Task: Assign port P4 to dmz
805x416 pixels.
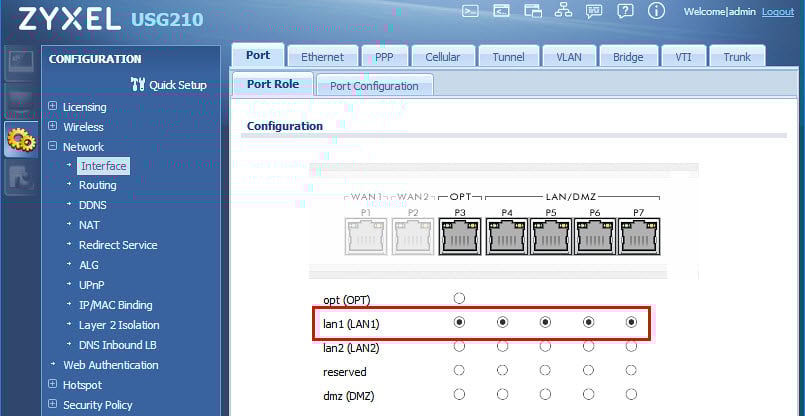Action: click(x=503, y=394)
